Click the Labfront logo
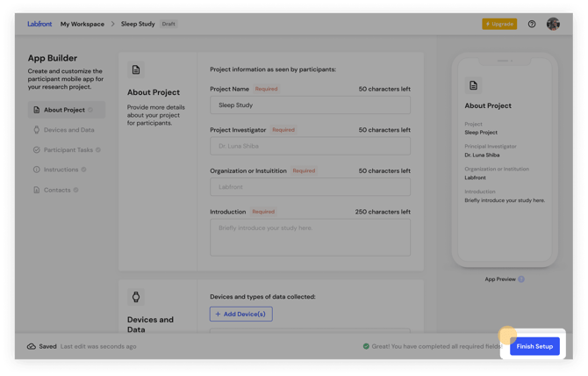The image size is (588, 376). point(39,25)
